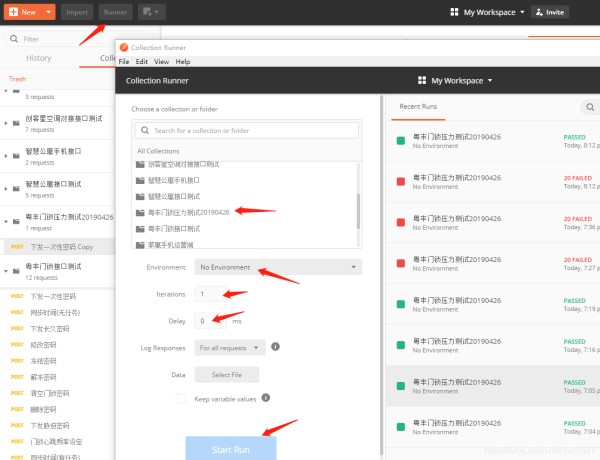
Task: Open the File menu
Action: click(124, 62)
